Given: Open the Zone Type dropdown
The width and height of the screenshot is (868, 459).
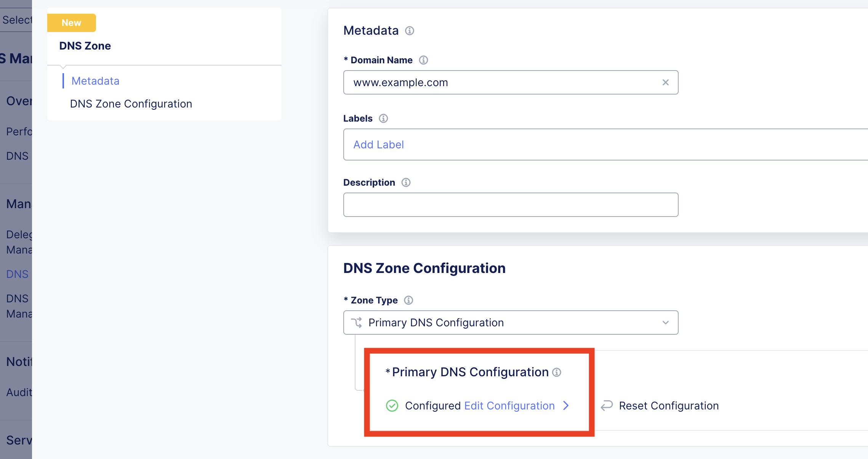Looking at the screenshot, I should pos(511,323).
